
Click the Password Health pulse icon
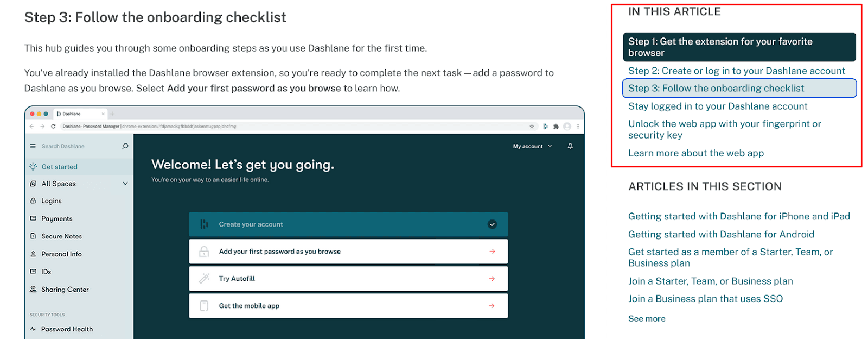pyautogui.click(x=33, y=329)
